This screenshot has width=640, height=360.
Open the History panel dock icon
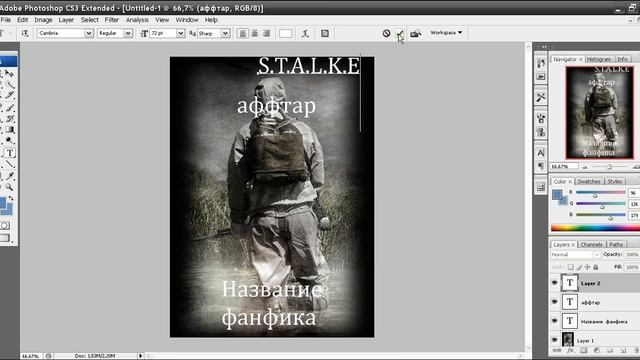(x=541, y=63)
